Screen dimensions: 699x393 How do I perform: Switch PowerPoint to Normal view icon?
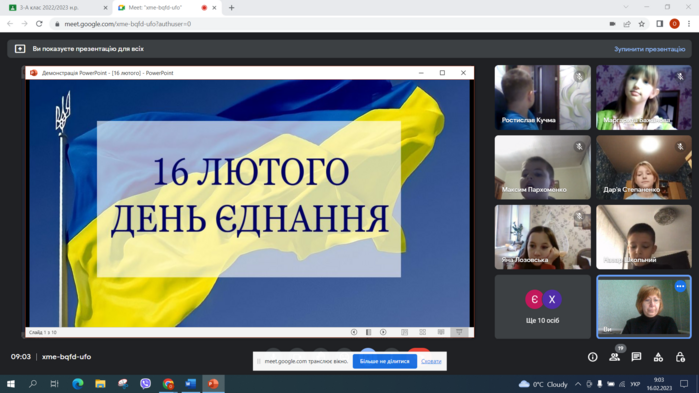pyautogui.click(x=404, y=332)
